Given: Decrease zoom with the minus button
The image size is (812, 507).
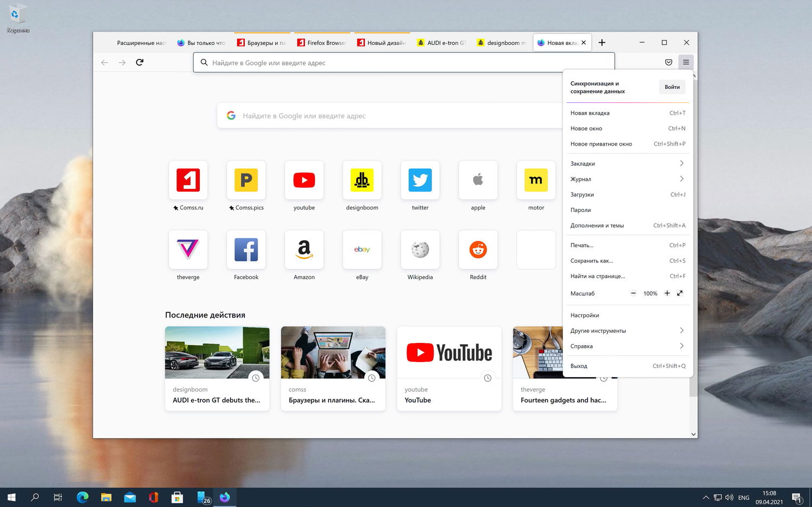Looking at the screenshot, I should click(633, 293).
